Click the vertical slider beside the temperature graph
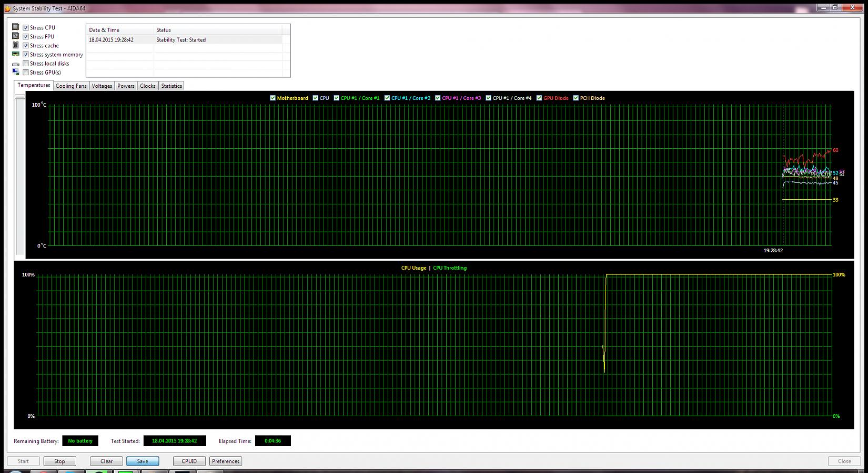The image size is (868, 473). [x=20, y=97]
